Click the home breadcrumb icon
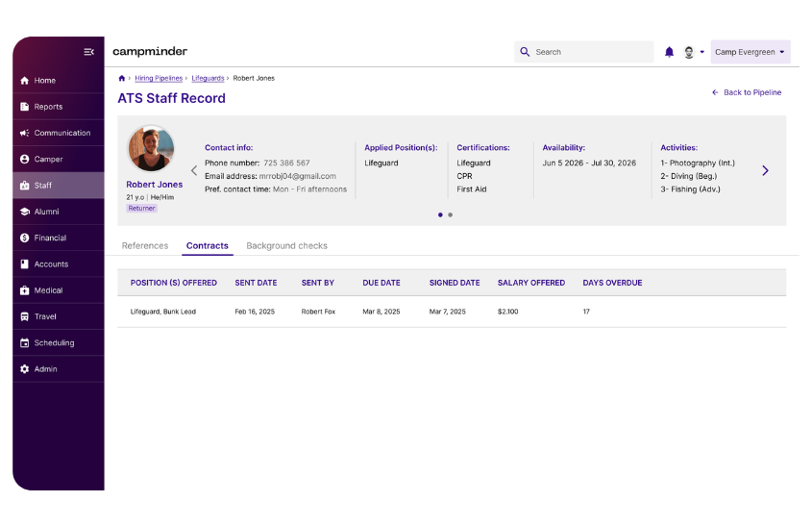This screenshot has height=527, width=812. [x=121, y=78]
